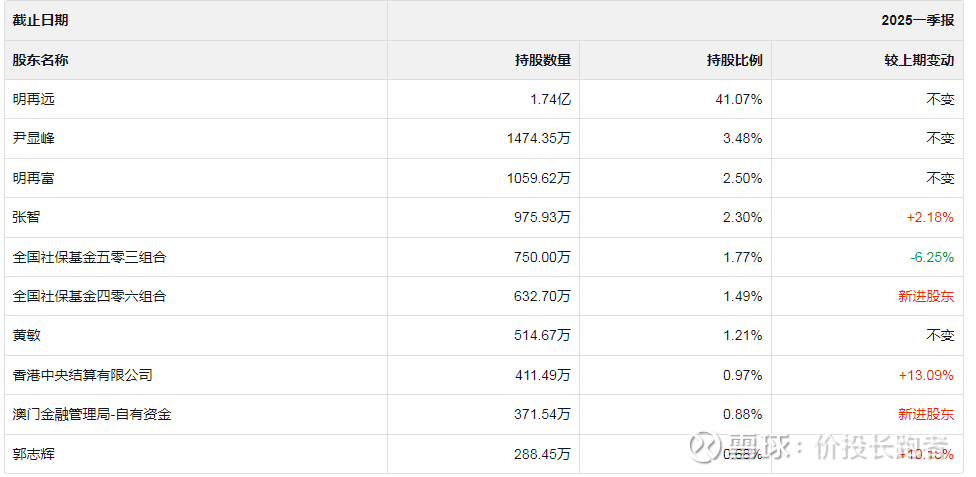Click the green -6.25% change value
This screenshot has width=976, height=477.
[x=932, y=257]
